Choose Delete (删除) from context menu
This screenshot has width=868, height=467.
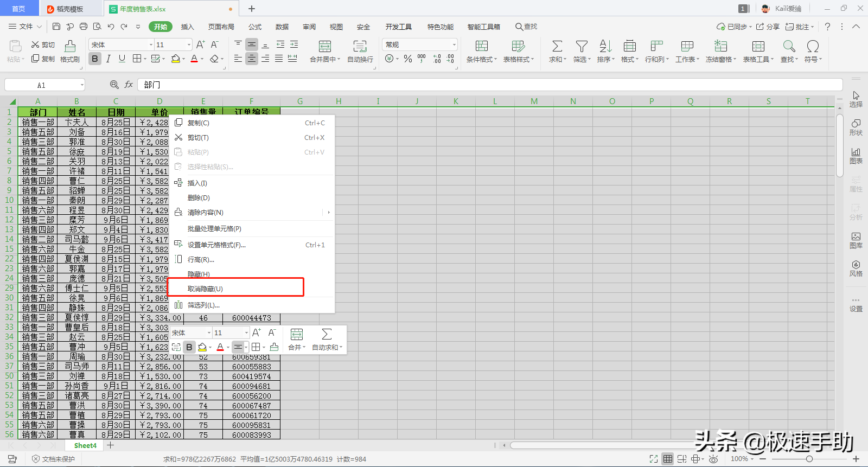(x=252, y=198)
